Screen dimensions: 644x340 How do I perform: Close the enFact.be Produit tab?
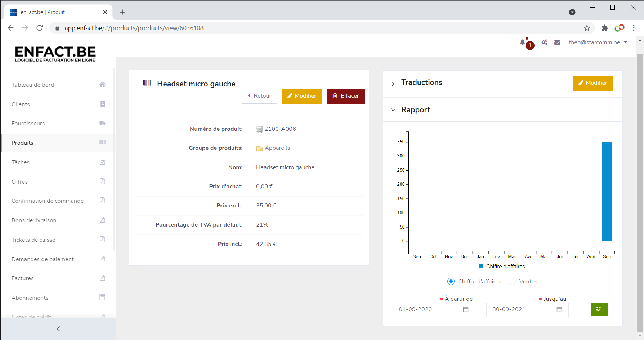click(x=105, y=12)
